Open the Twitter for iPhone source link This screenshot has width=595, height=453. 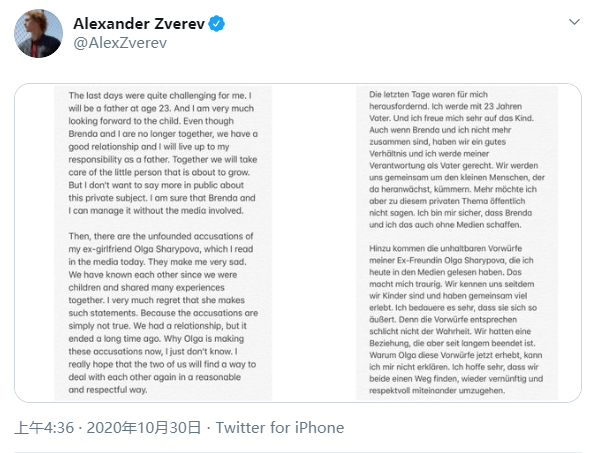point(280,428)
